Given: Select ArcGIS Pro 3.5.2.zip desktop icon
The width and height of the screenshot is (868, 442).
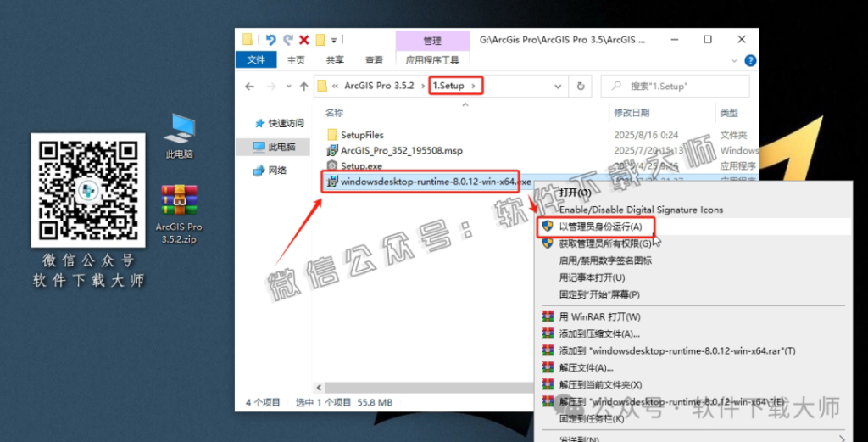Looking at the screenshot, I should pos(179,215).
